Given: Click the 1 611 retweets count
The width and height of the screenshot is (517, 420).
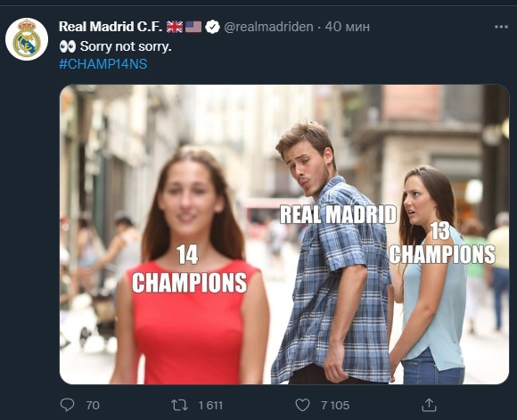Looking at the screenshot, I should [x=210, y=405].
